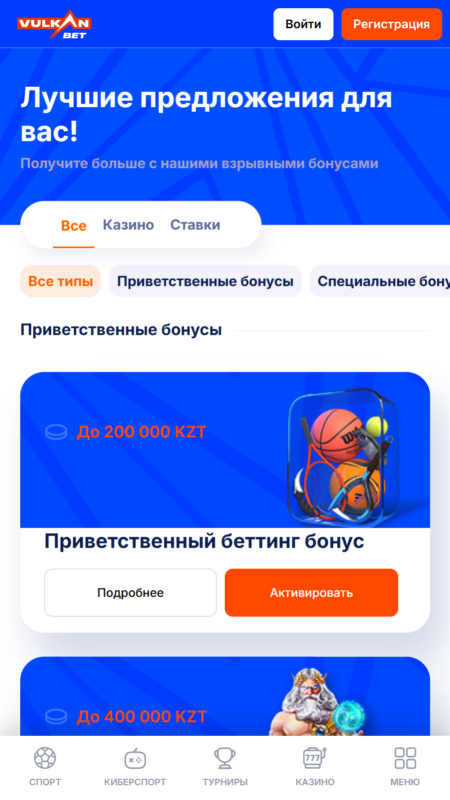This screenshot has height=800, width=450.
Task: Open Меню via grid icon
Action: pos(405,758)
